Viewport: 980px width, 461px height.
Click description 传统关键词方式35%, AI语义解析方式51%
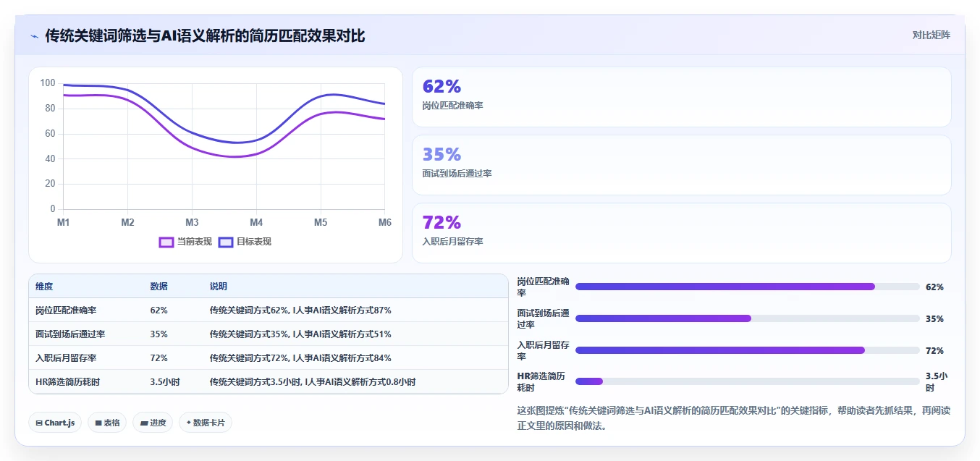(300, 334)
